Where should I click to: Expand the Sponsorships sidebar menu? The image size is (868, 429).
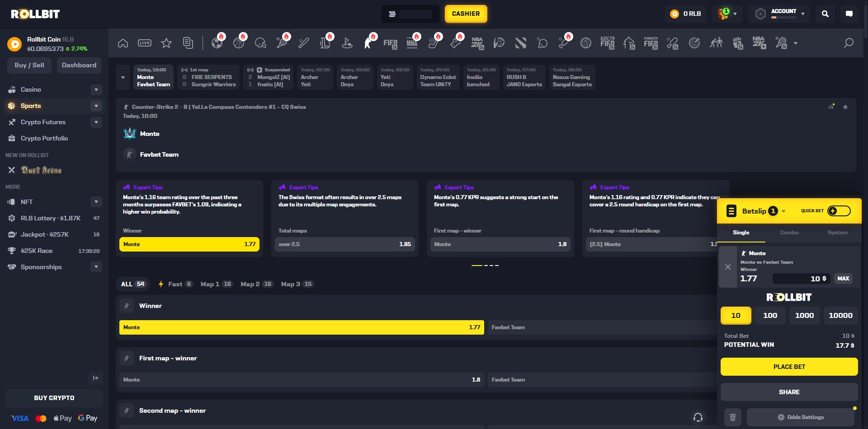pyautogui.click(x=96, y=267)
